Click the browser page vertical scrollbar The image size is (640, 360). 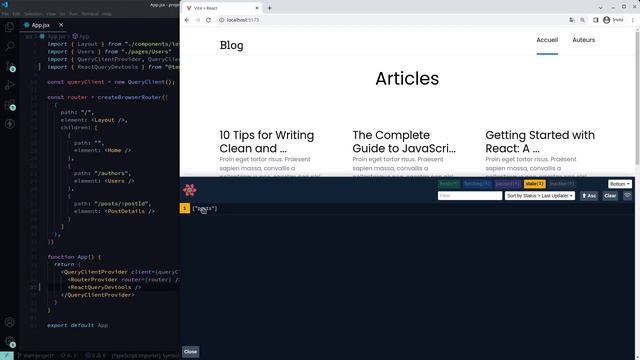point(637,98)
